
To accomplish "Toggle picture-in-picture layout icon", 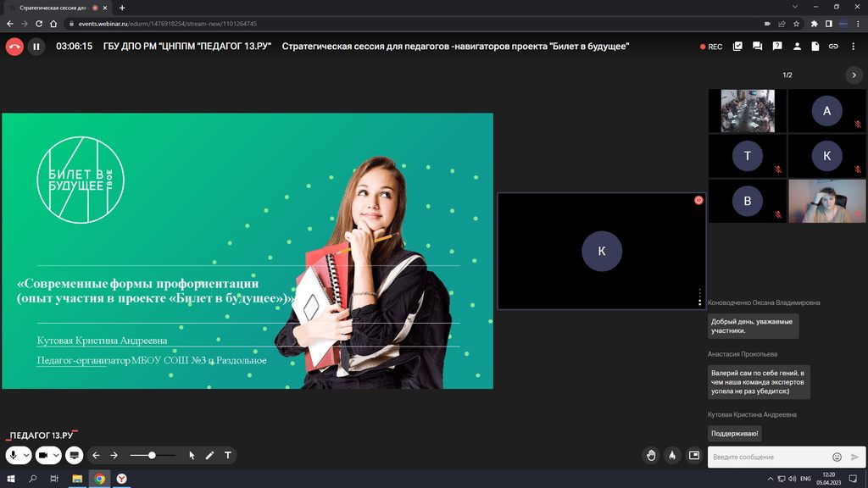I will (694, 455).
